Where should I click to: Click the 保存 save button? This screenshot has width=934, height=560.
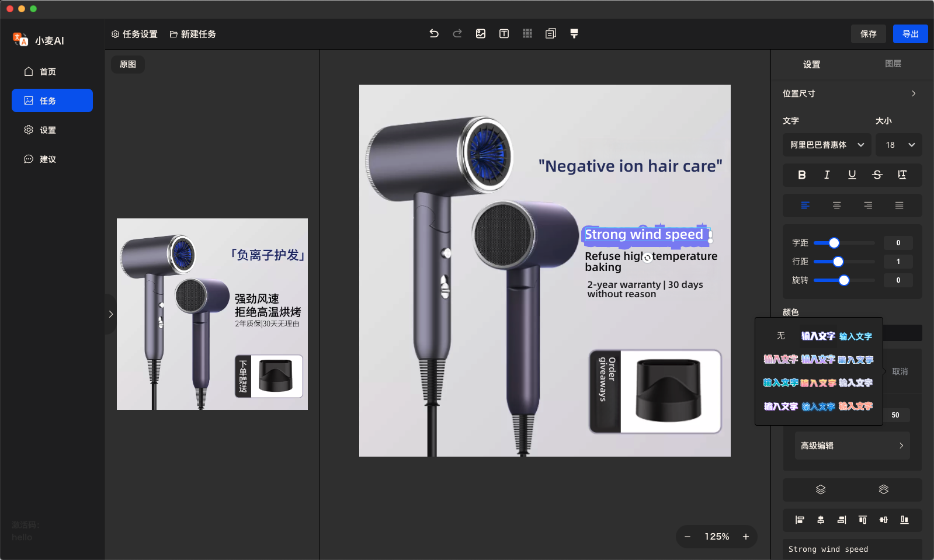[x=868, y=34]
